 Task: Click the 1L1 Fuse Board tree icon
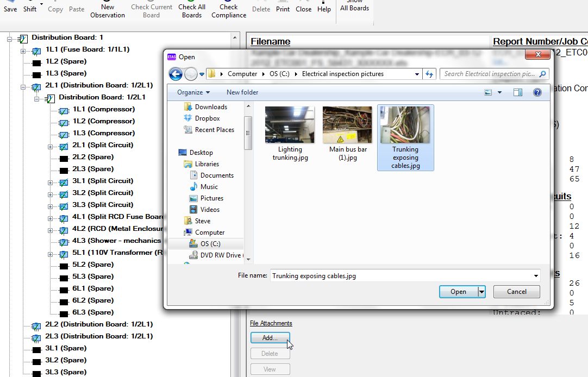pyautogui.click(x=36, y=51)
